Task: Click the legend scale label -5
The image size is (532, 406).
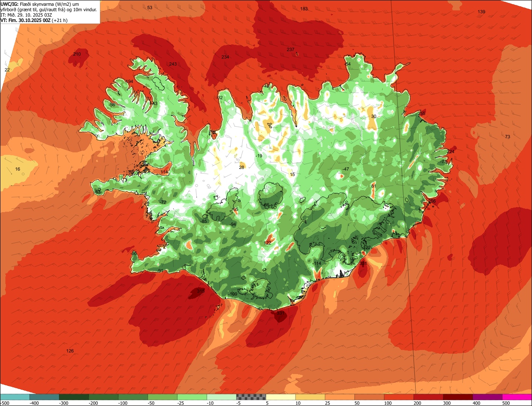Action: [239, 403]
